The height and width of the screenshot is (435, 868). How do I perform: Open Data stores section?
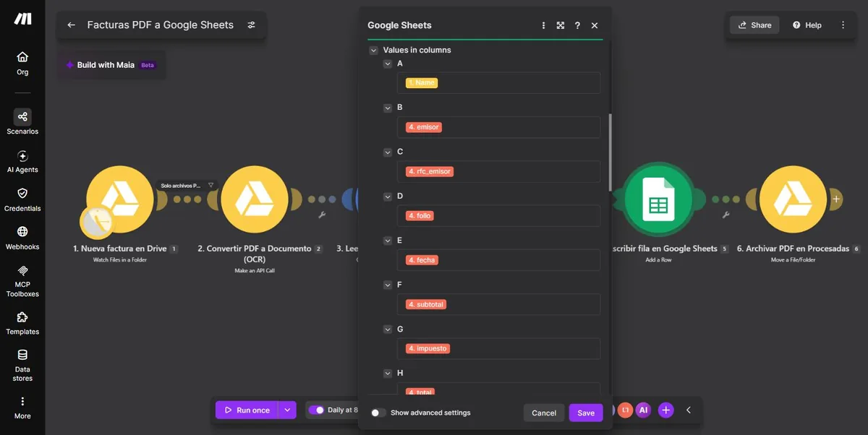tap(22, 366)
